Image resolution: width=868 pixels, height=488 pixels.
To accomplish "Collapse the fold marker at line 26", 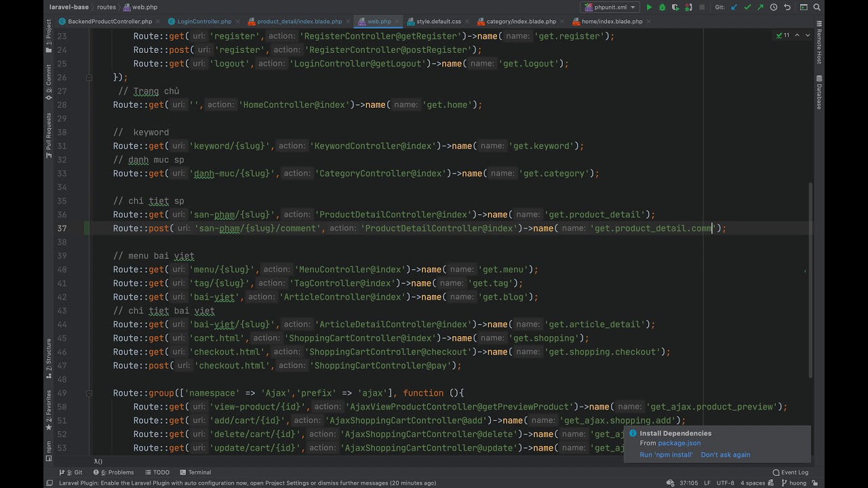I will tap(89, 77).
